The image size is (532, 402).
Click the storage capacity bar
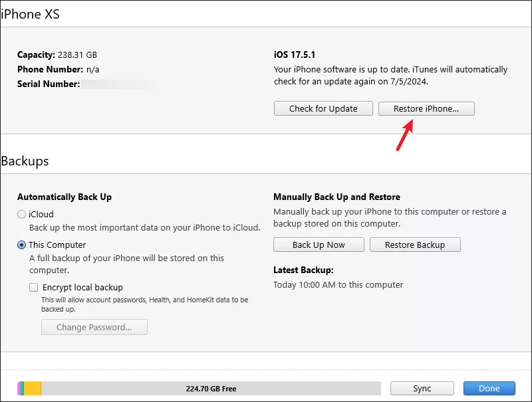click(x=199, y=389)
